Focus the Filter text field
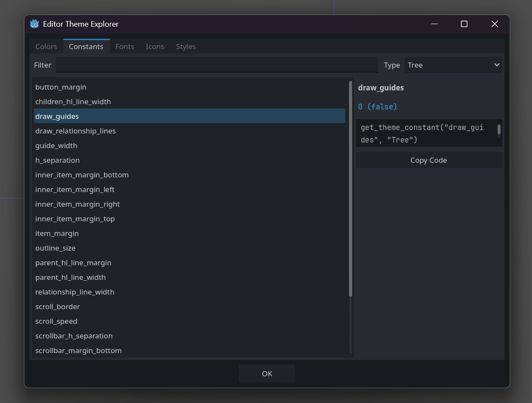Screen dimensions: 532x403 pos(217,65)
